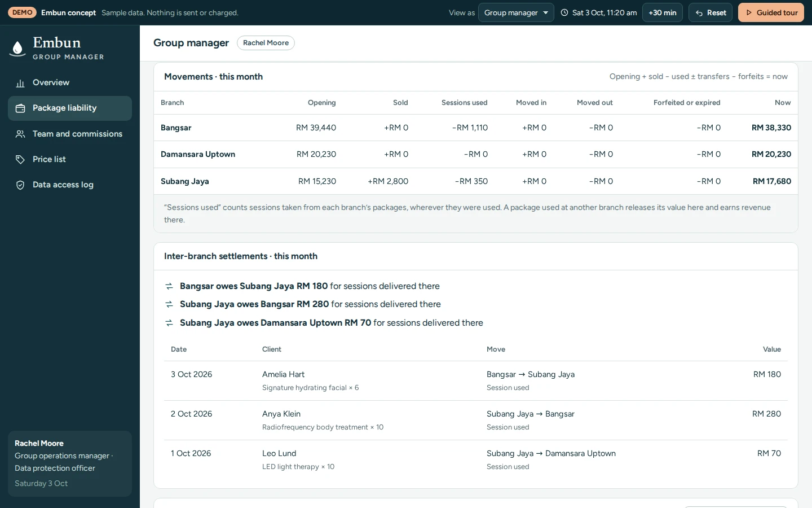
Task: Click the 3 Oct 2026 date cell
Action: tap(192, 374)
